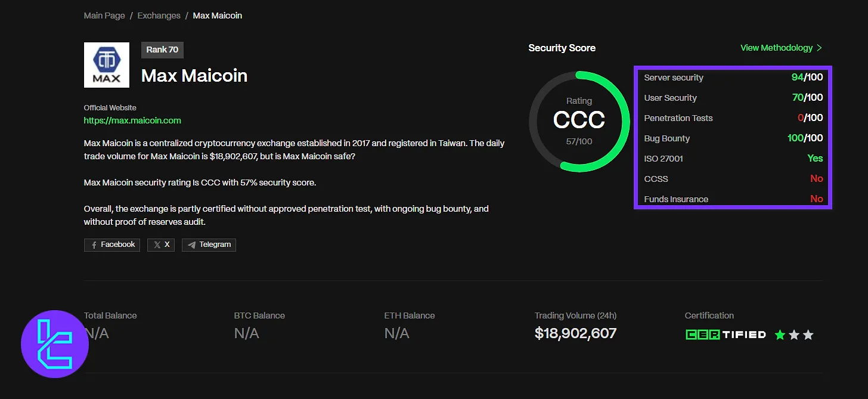This screenshot has height=399, width=868.
Task: Click the Official Website label
Action: [x=110, y=108]
